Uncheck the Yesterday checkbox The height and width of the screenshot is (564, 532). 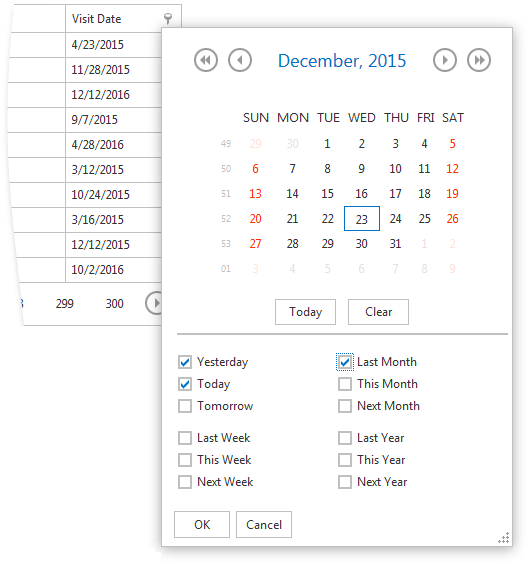[x=185, y=362]
